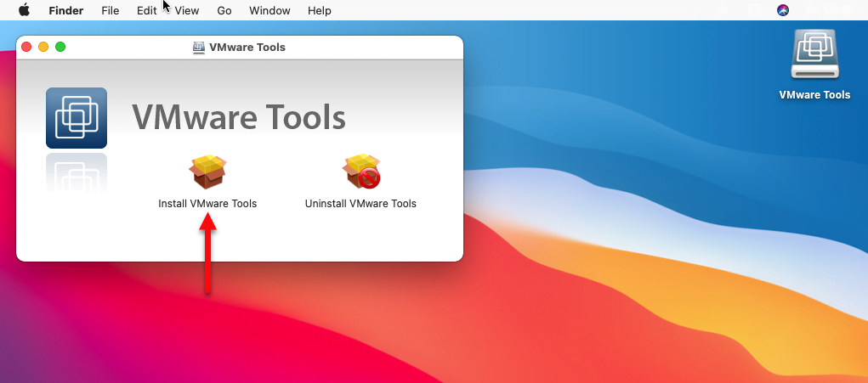This screenshot has width=868, height=383.
Task: Activate Siri from the menu bar
Action: pos(783,10)
